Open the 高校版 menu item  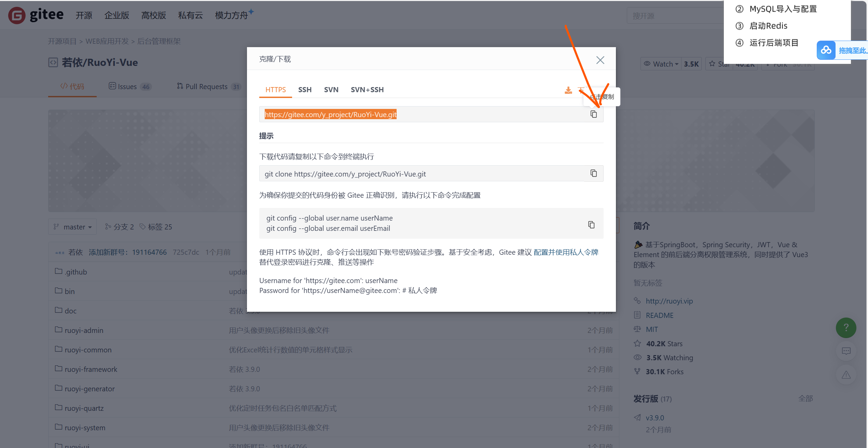(154, 15)
